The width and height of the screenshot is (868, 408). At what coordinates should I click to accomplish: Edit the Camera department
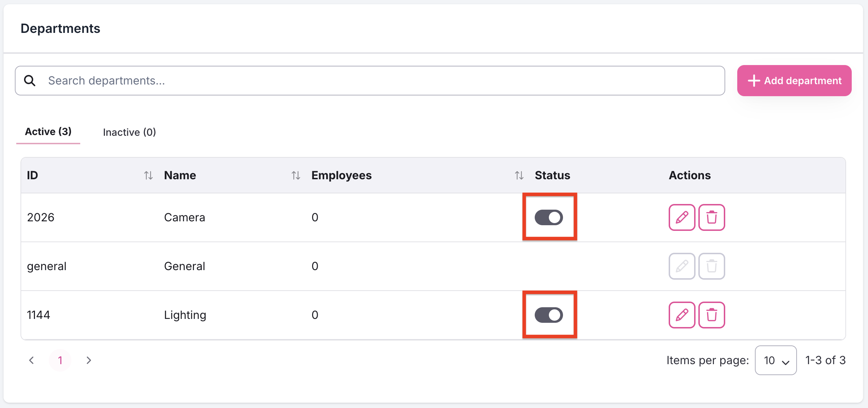pos(682,217)
